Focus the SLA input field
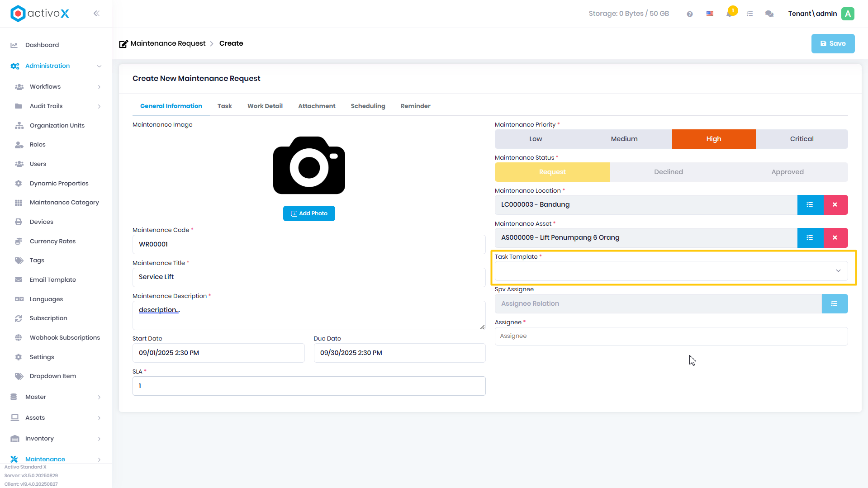 point(309,386)
